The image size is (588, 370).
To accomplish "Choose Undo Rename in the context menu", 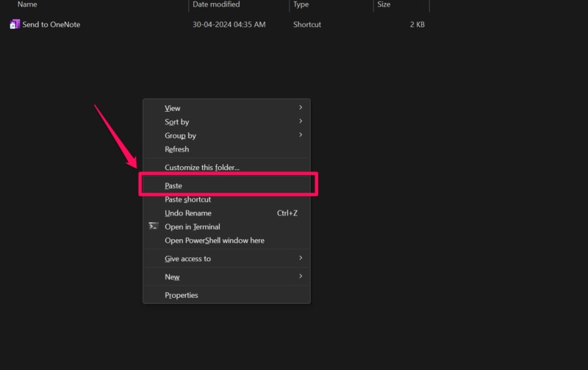I will click(x=187, y=213).
